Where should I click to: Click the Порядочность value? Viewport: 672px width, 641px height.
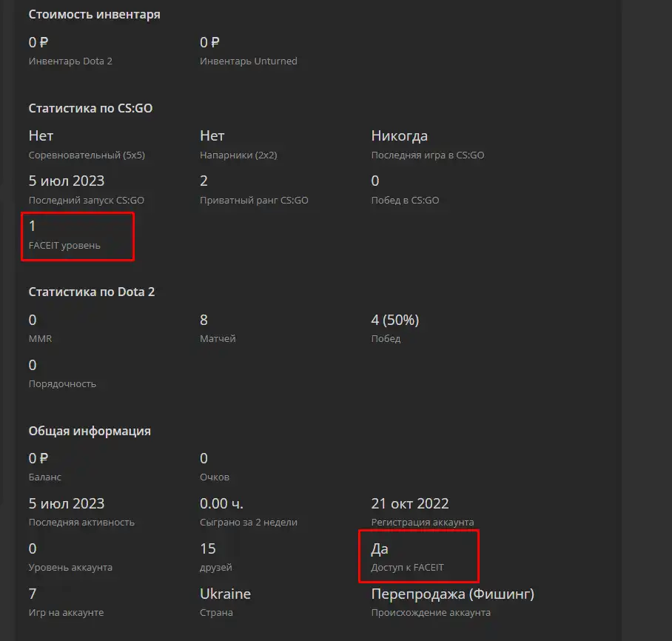coord(33,365)
